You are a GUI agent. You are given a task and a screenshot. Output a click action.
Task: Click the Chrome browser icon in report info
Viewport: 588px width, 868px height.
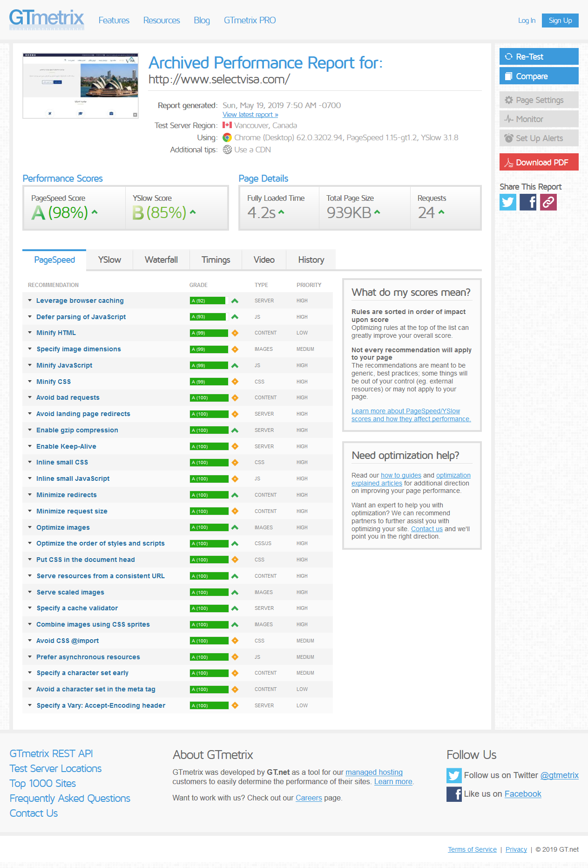click(227, 137)
